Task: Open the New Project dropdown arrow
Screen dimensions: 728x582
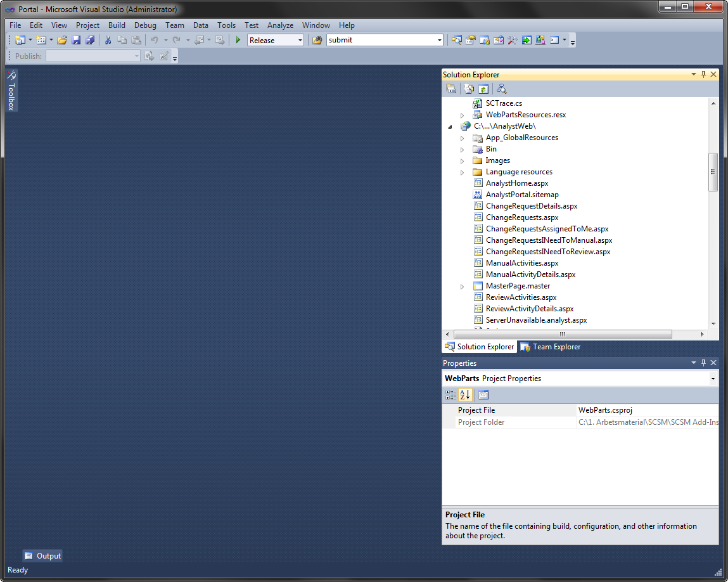Action: click(x=30, y=41)
